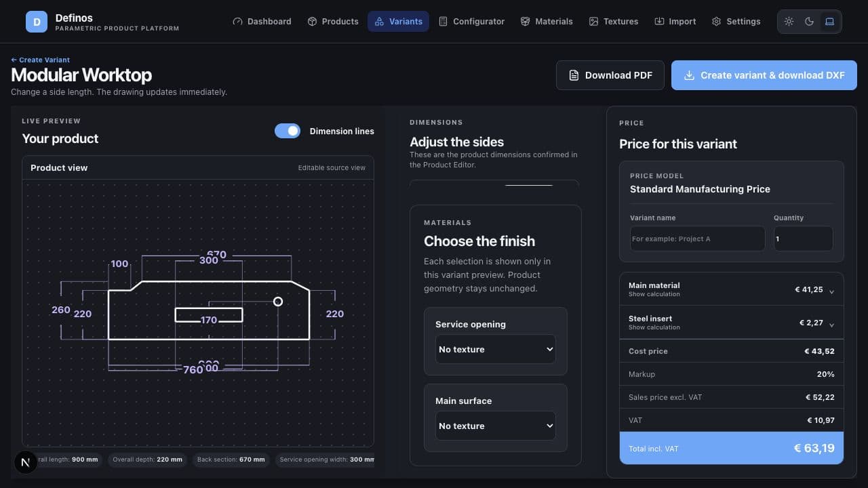This screenshot has width=868, height=488.
Task: Click the Create Variant back link
Action: click(40, 60)
